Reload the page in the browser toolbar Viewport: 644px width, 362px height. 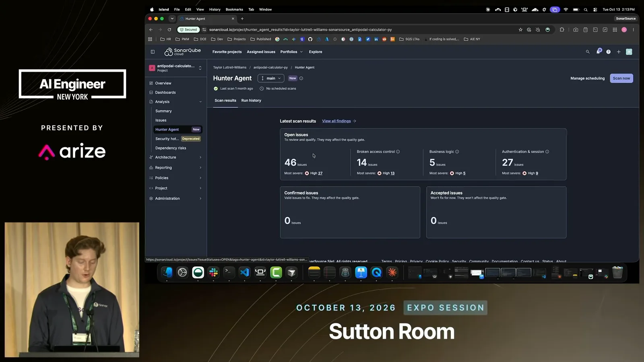(x=169, y=30)
